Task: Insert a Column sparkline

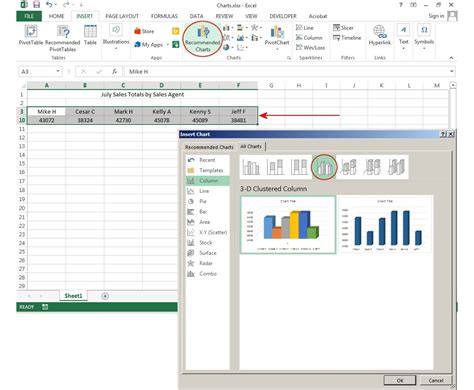Action: click(x=309, y=38)
